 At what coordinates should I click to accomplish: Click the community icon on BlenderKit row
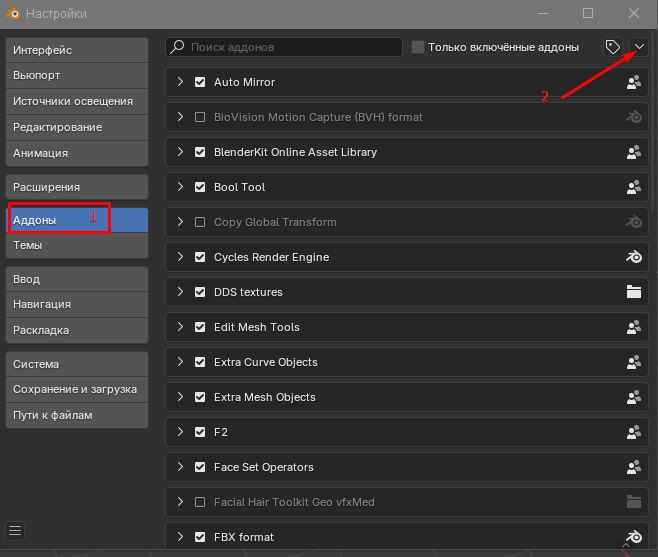point(634,152)
